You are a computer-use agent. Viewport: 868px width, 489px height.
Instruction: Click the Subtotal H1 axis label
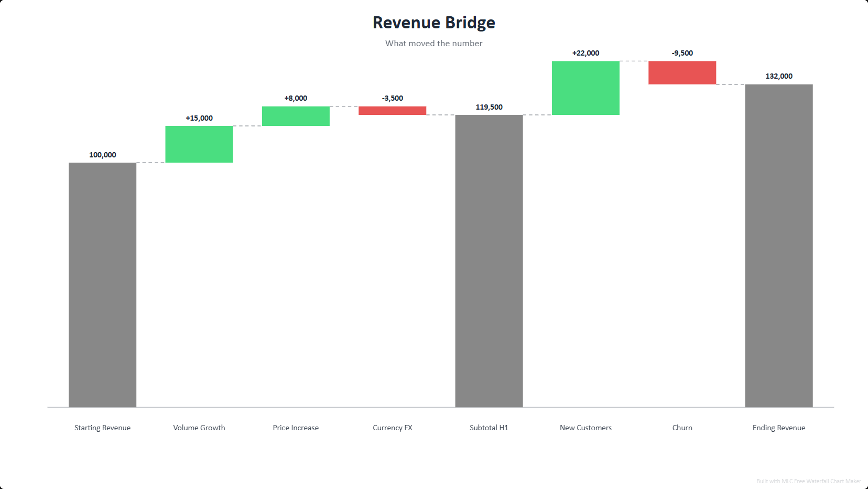point(489,428)
